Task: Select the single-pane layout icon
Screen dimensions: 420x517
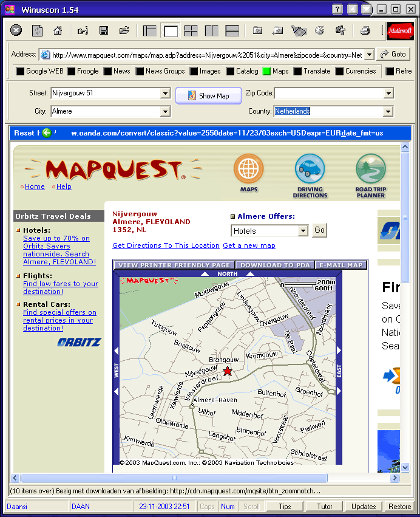Action: 171,30
